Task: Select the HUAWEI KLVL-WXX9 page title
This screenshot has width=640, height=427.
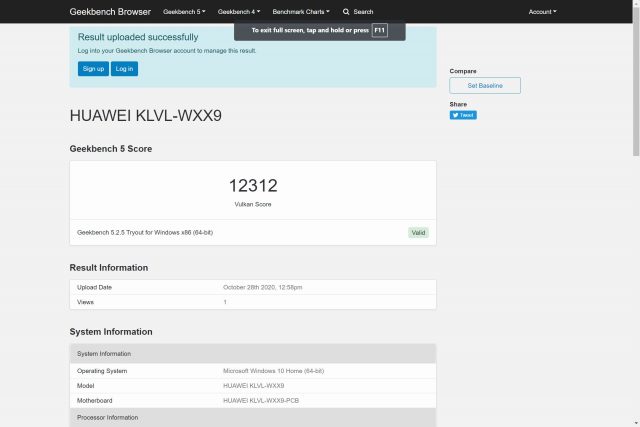Action: tap(146, 116)
